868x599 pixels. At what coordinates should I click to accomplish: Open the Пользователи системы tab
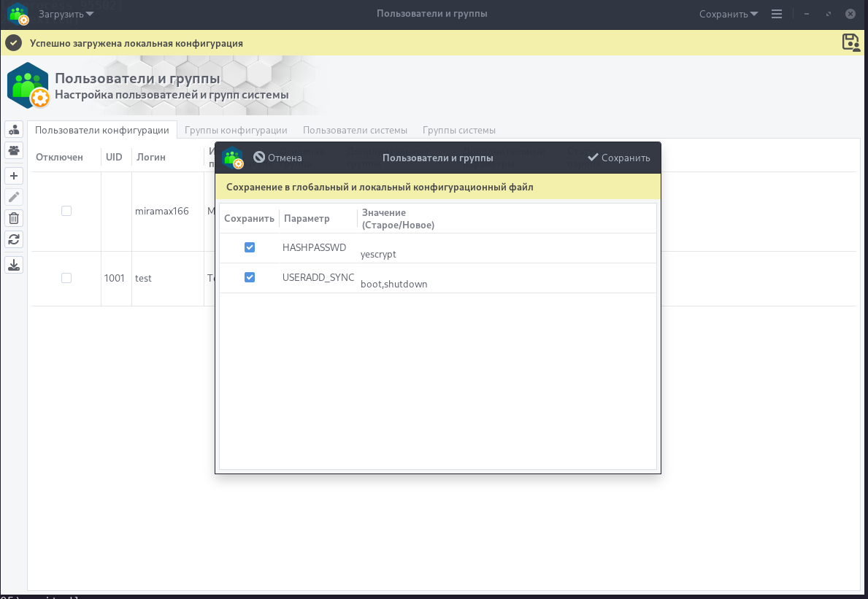355,130
